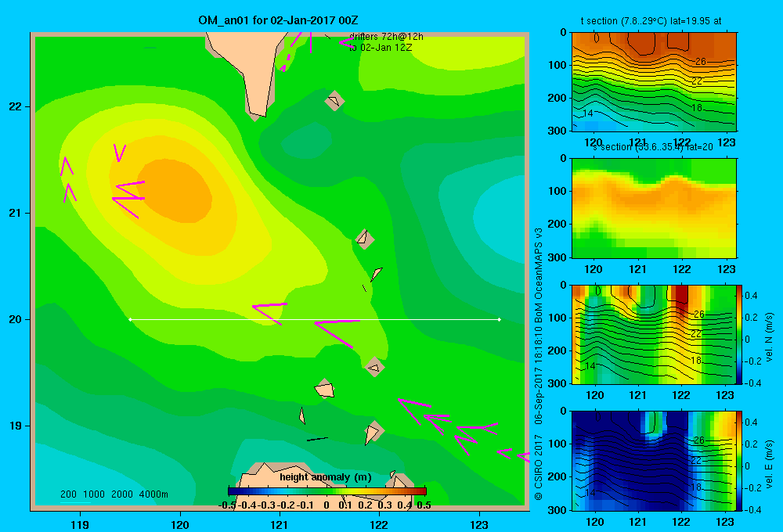
Task: Click the eastward velocity section plot
Action: click(654, 461)
